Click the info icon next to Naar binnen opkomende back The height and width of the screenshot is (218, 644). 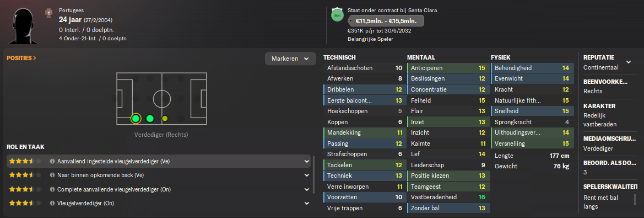[52, 175]
